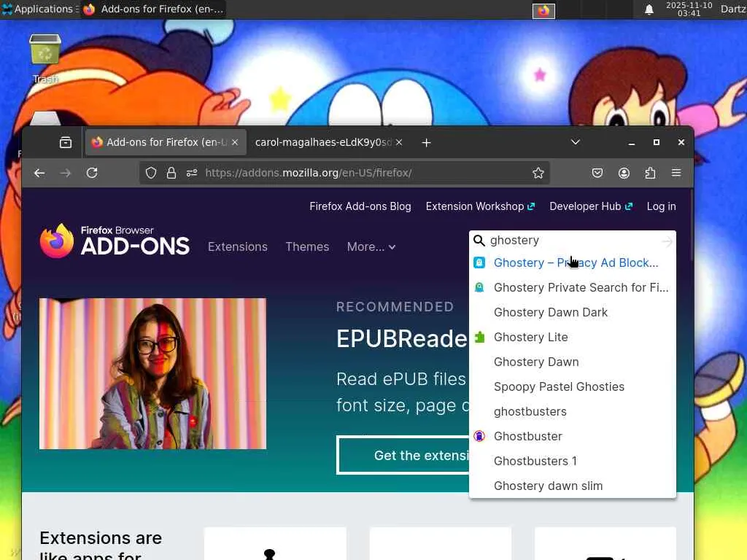
Task: Go back with the back arrow
Action: [x=39, y=173]
